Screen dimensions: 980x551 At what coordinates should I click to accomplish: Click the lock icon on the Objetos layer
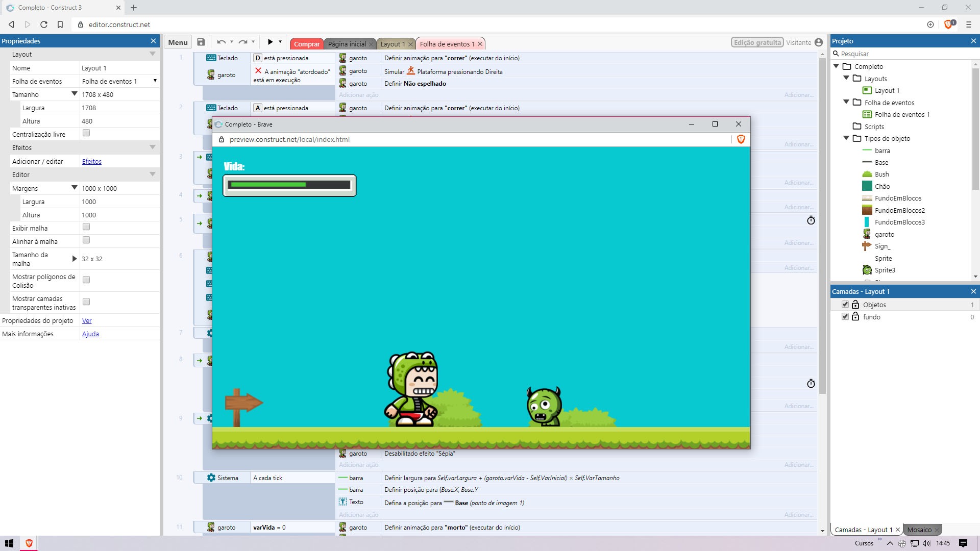click(855, 304)
